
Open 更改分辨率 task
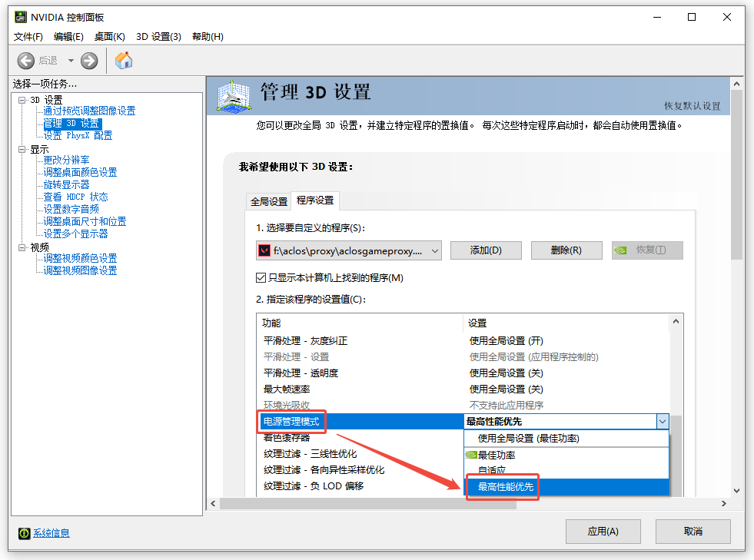point(66,160)
